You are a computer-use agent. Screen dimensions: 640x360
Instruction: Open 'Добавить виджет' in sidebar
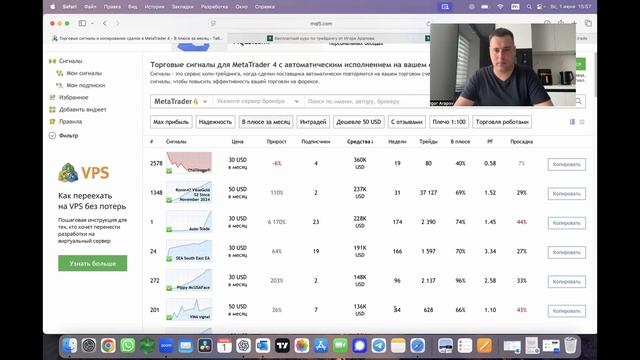pyautogui.click(x=82, y=109)
